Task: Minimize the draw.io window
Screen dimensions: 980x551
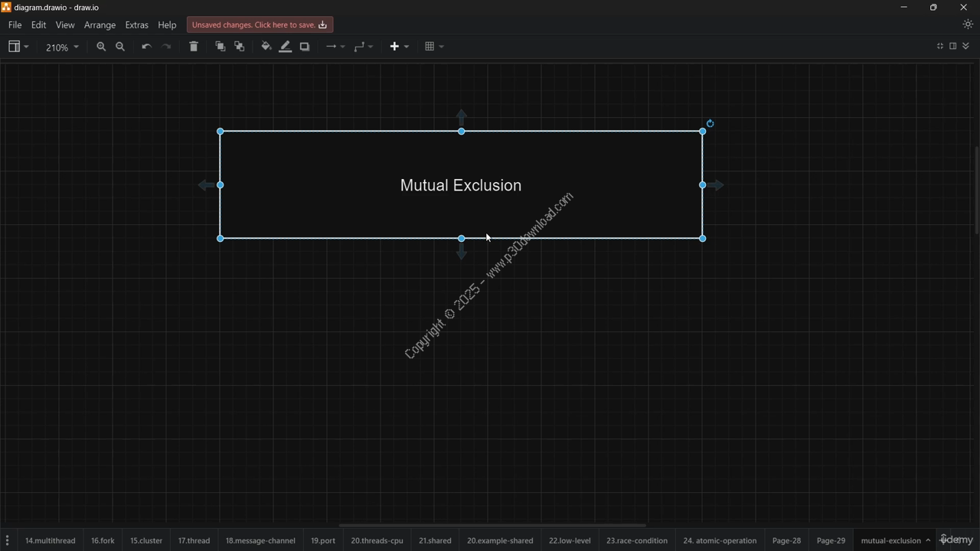Action: 904,7
